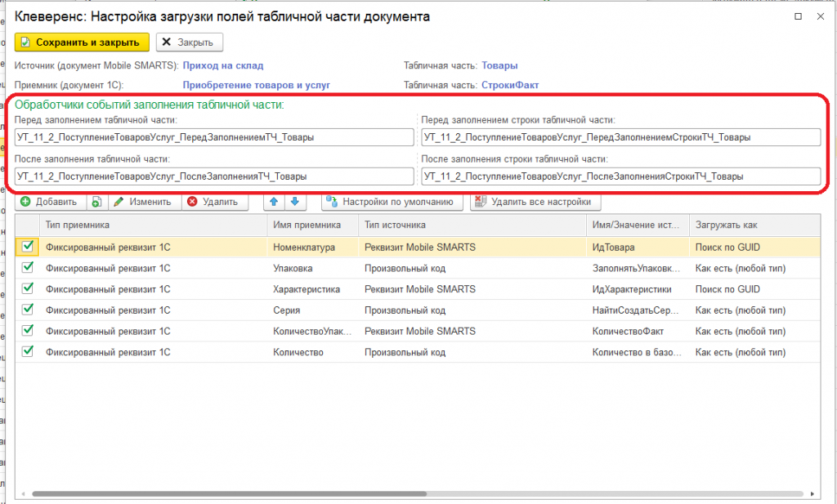Click the Удалить toolbar button
The height and width of the screenshot is (504, 837).
click(214, 202)
